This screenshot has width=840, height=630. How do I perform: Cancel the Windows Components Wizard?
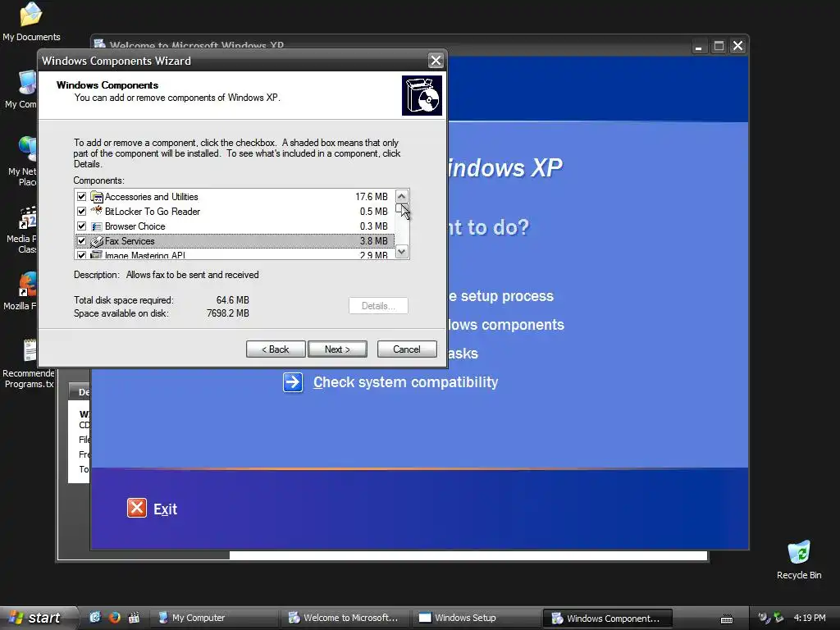pyautogui.click(x=407, y=349)
